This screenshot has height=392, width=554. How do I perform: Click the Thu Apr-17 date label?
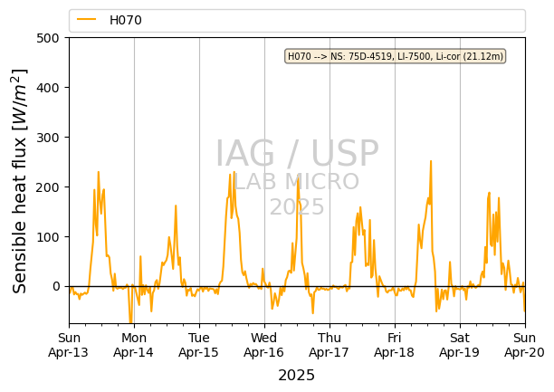[330, 345]
